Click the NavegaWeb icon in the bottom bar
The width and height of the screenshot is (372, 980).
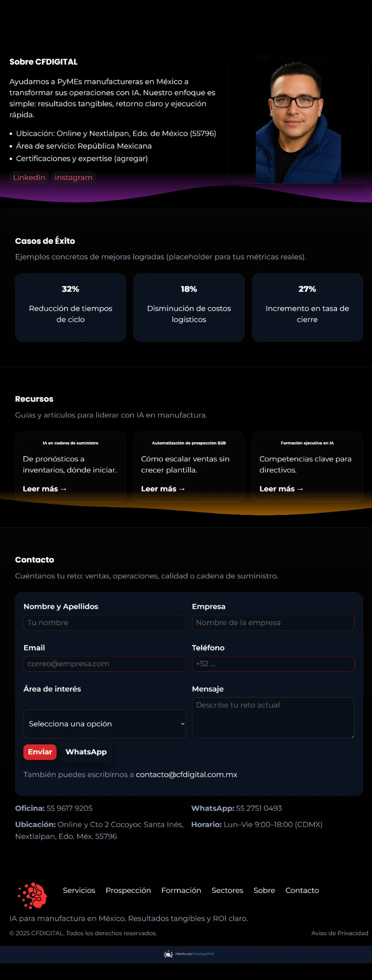pyautogui.click(x=168, y=954)
